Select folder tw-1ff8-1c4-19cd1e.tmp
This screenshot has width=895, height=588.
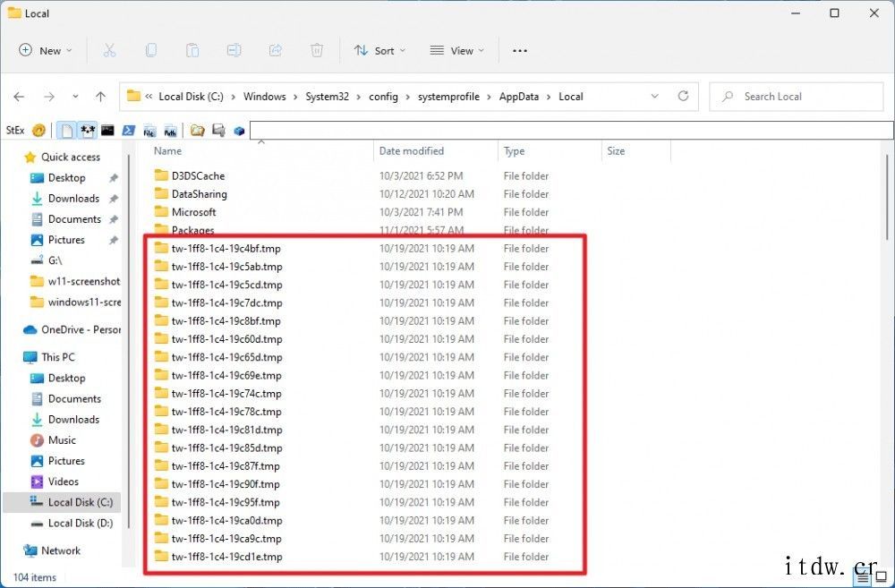tap(226, 557)
